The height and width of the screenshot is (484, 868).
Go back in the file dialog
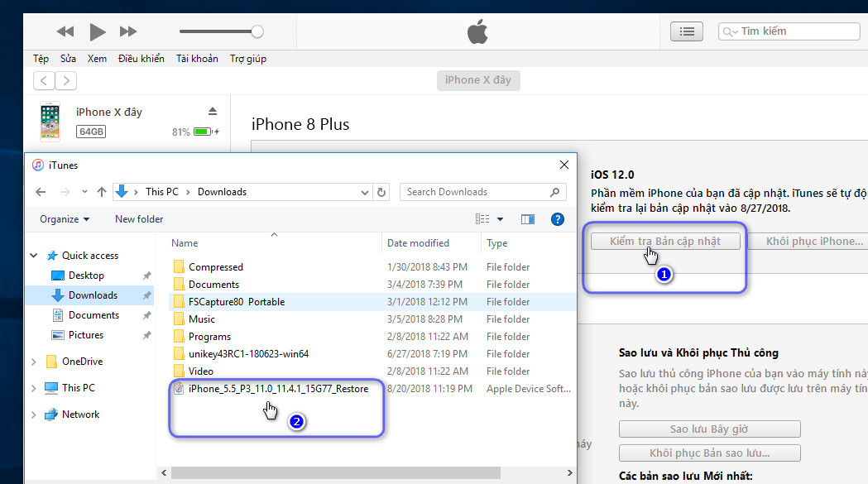(41, 192)
